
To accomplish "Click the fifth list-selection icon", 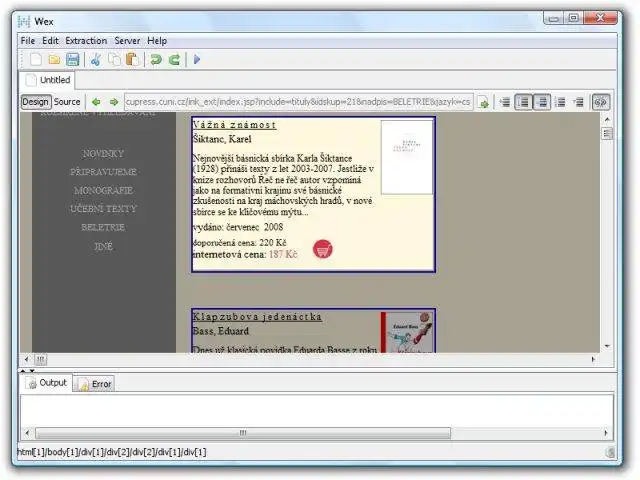I will click(578, 102).
